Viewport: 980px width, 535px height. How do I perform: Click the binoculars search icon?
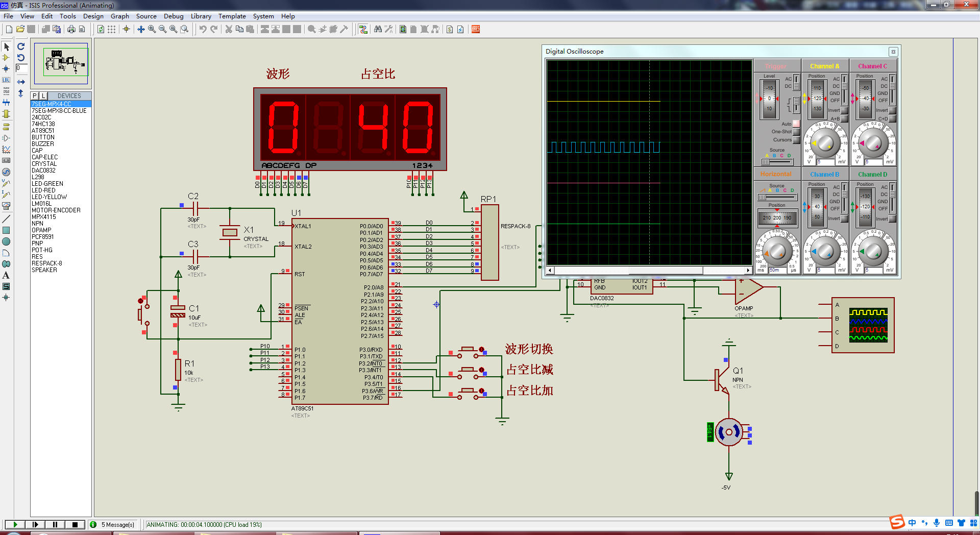click(x=378, y=30)
